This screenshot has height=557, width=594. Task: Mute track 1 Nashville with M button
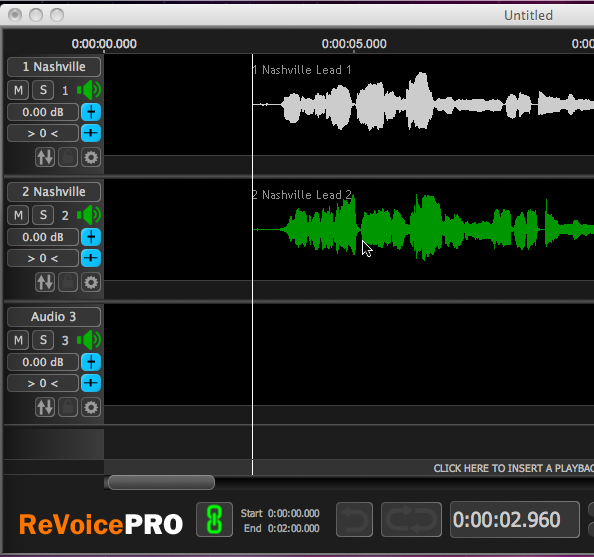(18, 90)
